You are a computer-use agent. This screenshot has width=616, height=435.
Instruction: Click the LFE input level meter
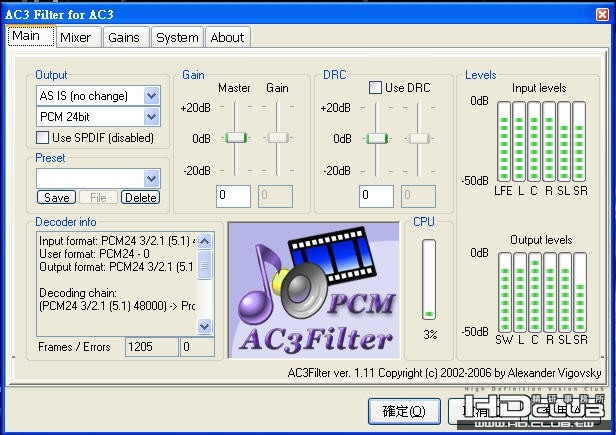(x=504, y=141)
